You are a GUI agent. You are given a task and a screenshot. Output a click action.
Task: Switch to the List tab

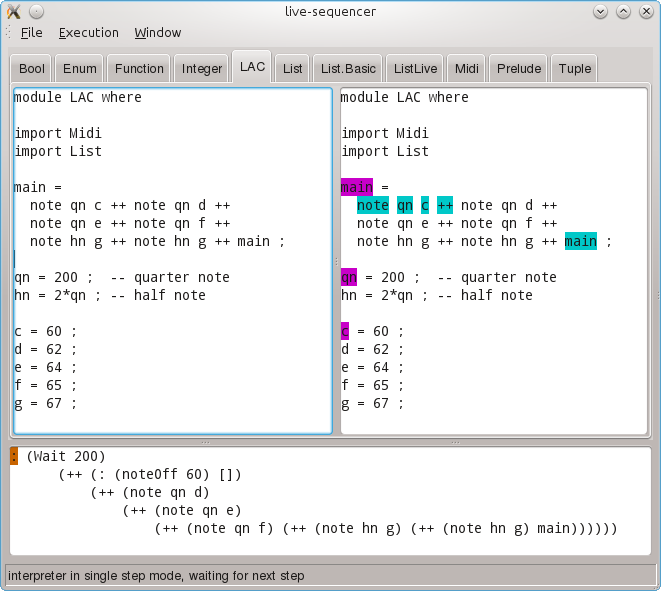click(x=293, y=69)
